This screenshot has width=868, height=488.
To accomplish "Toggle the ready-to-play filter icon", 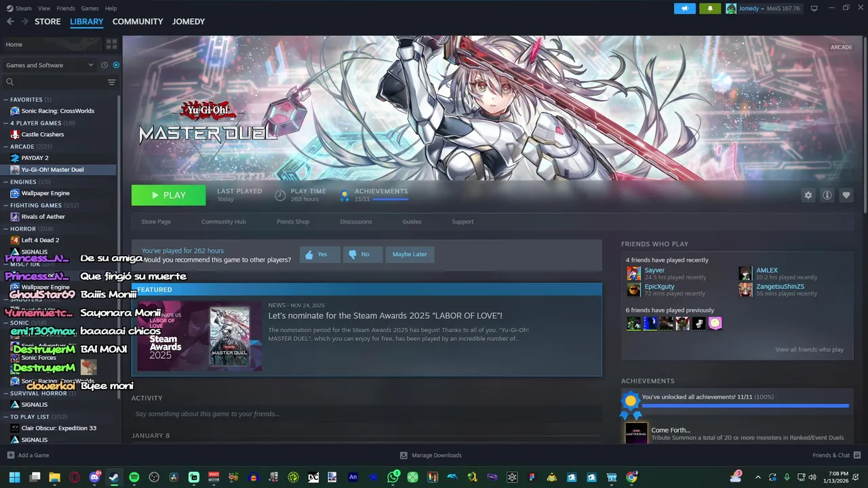I will point(116,65).
